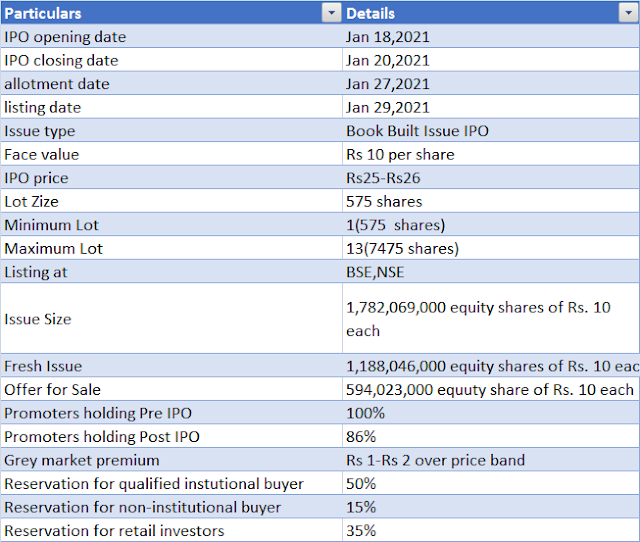Image resolution: width=640 pixels, height=542 pixels.
Task: Select the Details header cell
Action: [x=491, y=13]
